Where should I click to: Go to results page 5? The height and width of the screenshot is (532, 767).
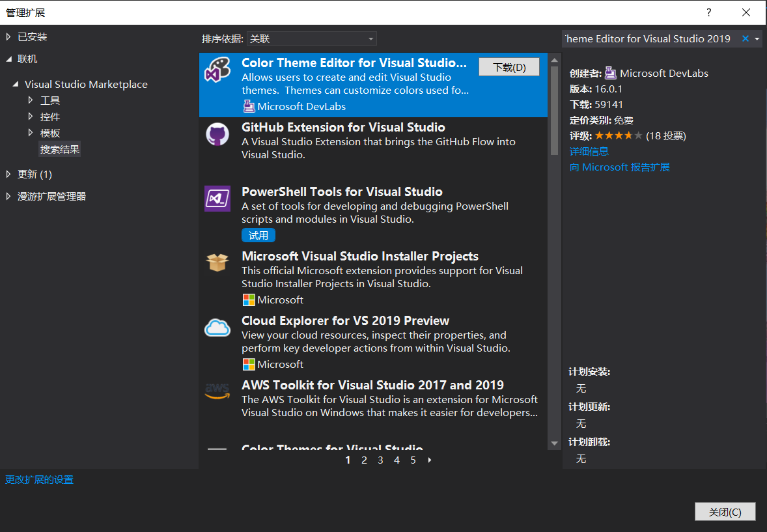[x=413, y=460]
